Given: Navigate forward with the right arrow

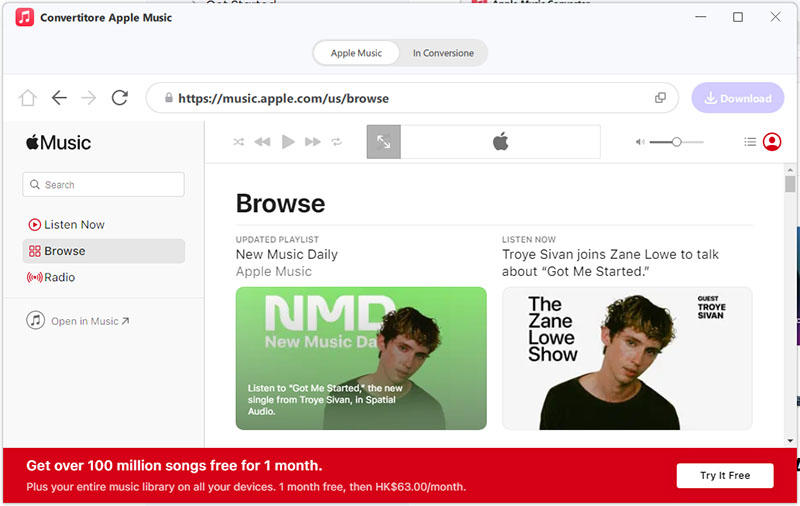Looking at the screenshot, I should 89,97.
